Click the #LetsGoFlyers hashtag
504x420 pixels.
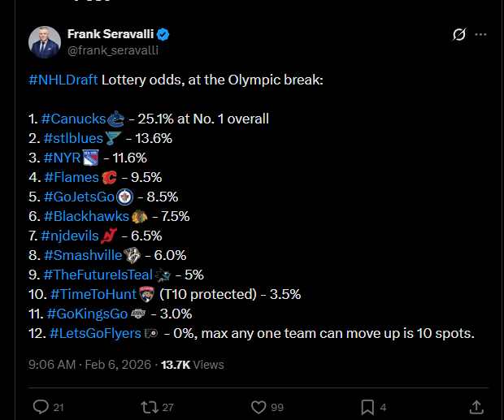point(95,333)
